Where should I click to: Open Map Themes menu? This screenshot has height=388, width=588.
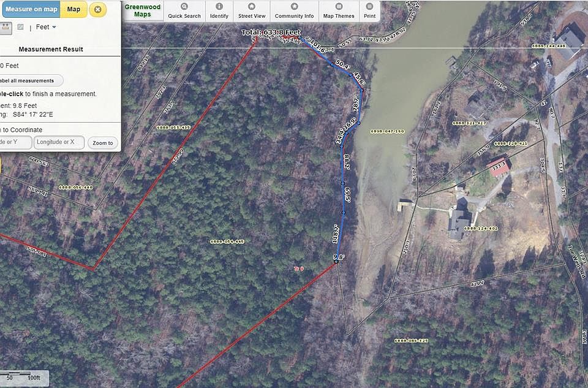coord(339,11)
